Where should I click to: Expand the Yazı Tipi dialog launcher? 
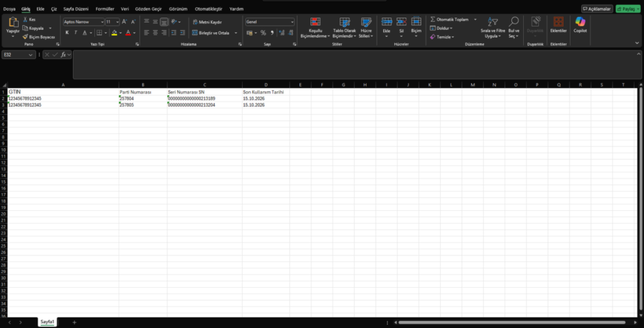(x=137, y=44)
